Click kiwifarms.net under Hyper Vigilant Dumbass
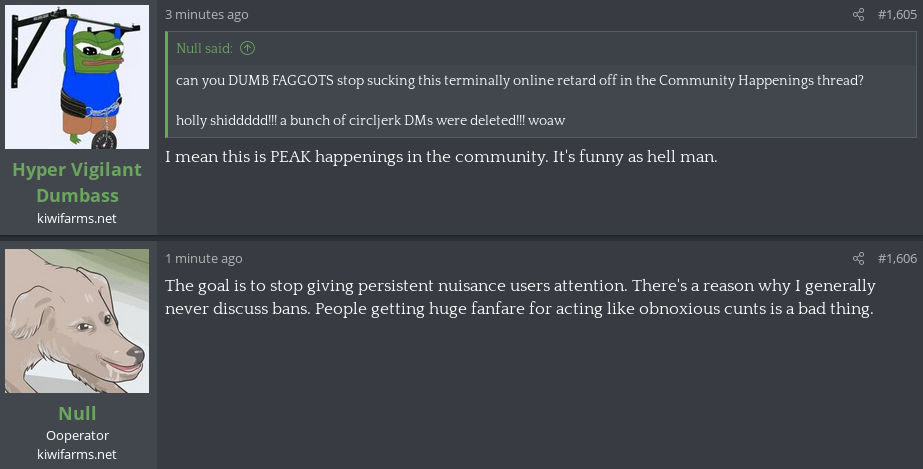This screenshot has height=469, width=923. 77,218
